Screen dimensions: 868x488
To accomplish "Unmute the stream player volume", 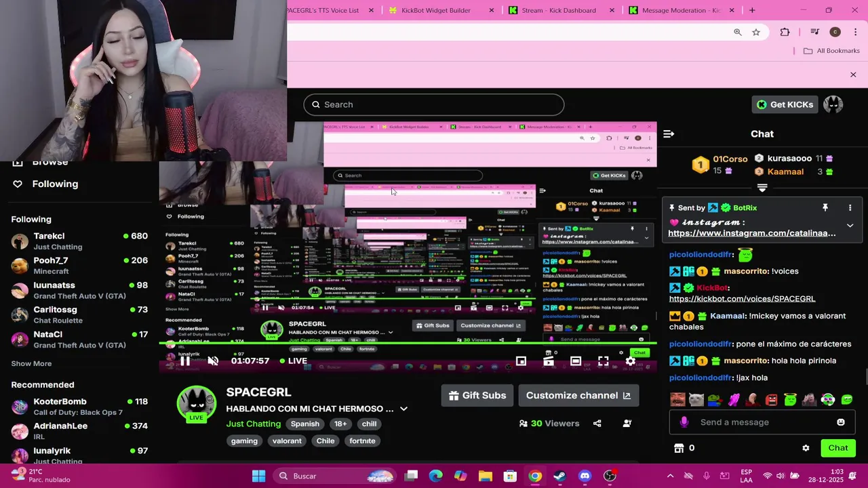I will tap(213, 361).
